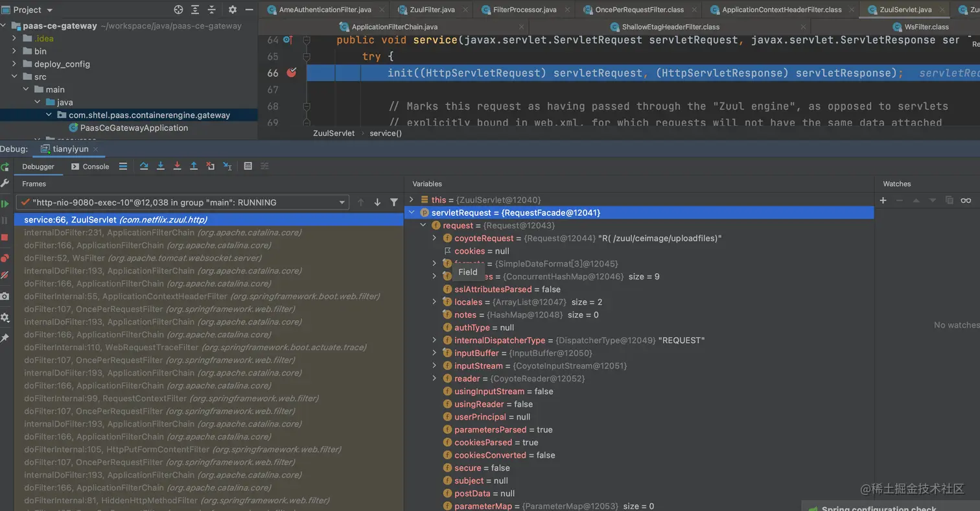Collapse the servletRequest variable node
The width and height of the screenshot is (980, 511).
pyautogui.click(x=411, y=213)
